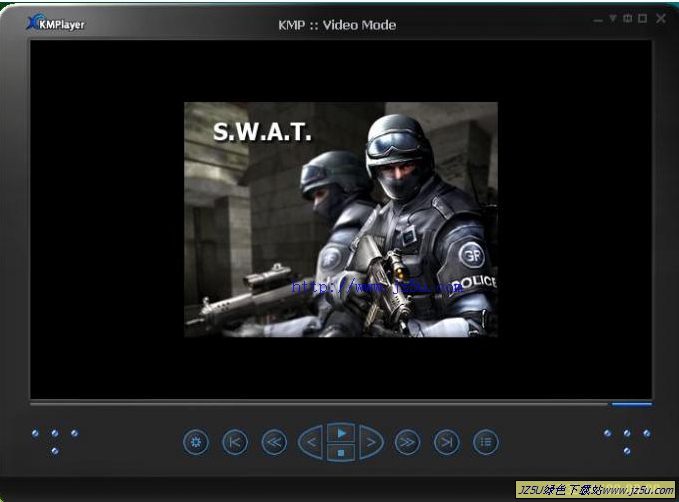The width and height of the screenshot is (679, 502).
Task: Step forward with the single right arrow
Action: (371, 442)
